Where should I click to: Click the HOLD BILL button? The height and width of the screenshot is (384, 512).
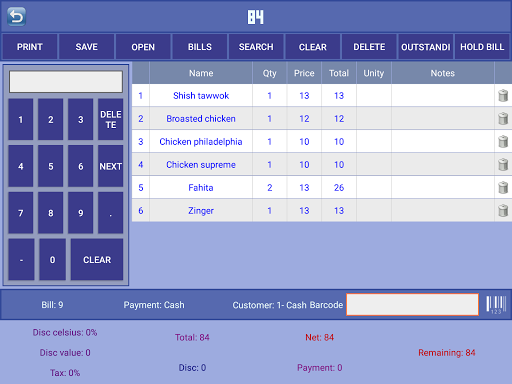coord(482,47)
